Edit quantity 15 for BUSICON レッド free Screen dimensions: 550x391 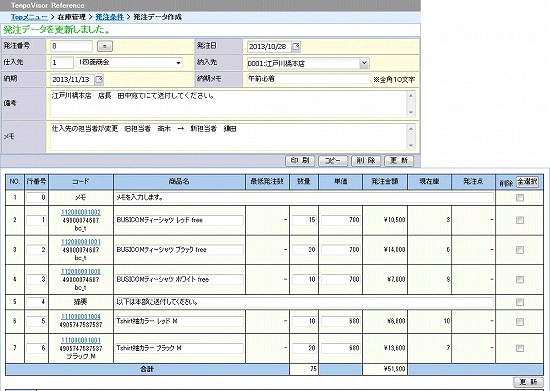point(304,220)
